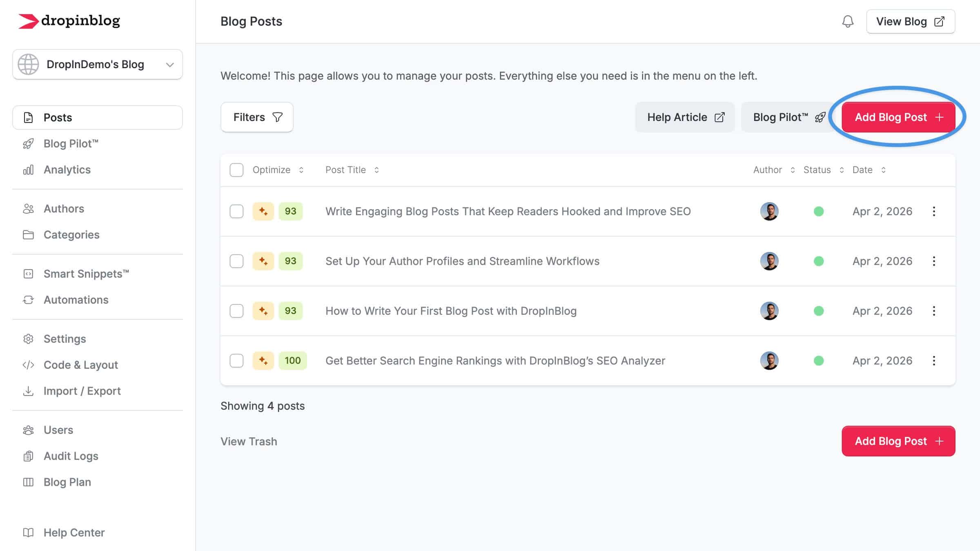Click the View Blog button
Image resolution: width=980 pixels, height=551 pixels.
[x=911, y=21]
